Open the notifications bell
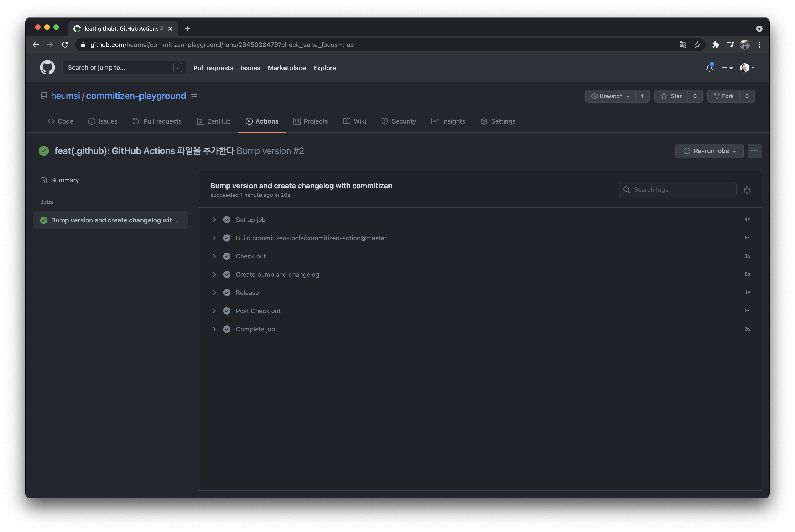 [x=709, y=68]
